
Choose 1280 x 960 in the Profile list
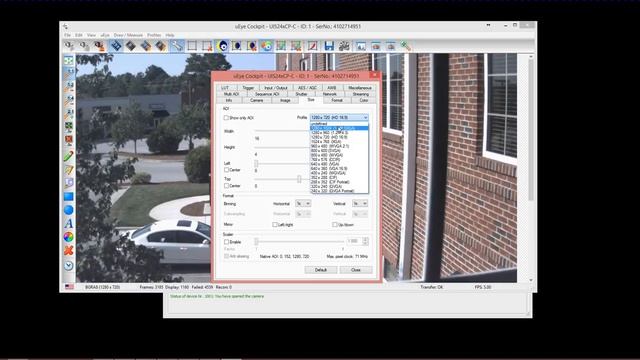[x=339, y=133]
